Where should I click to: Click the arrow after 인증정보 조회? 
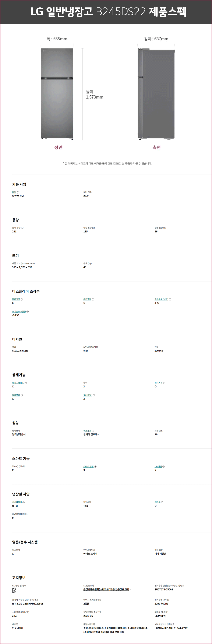click(130, 589)
